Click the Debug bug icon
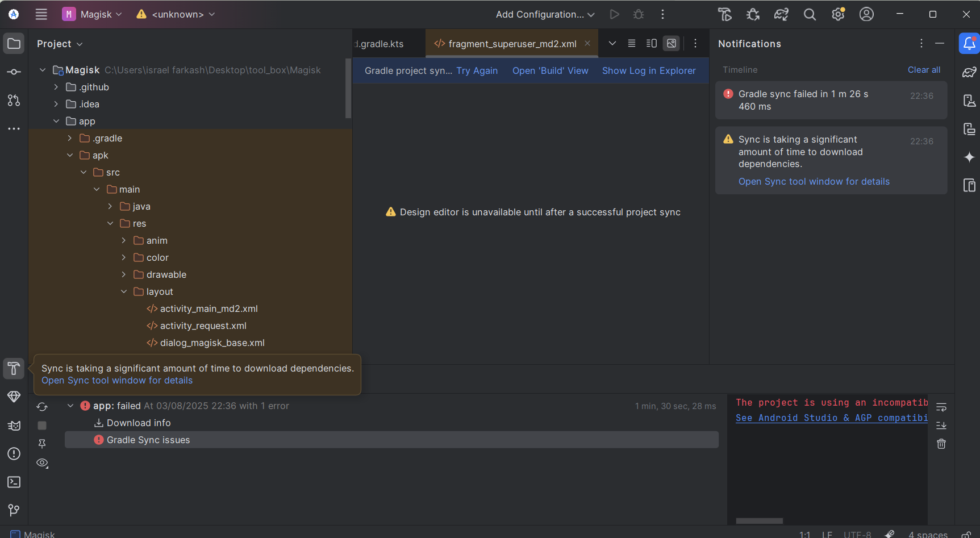The image size is (980, 538). tap(639, 14)
